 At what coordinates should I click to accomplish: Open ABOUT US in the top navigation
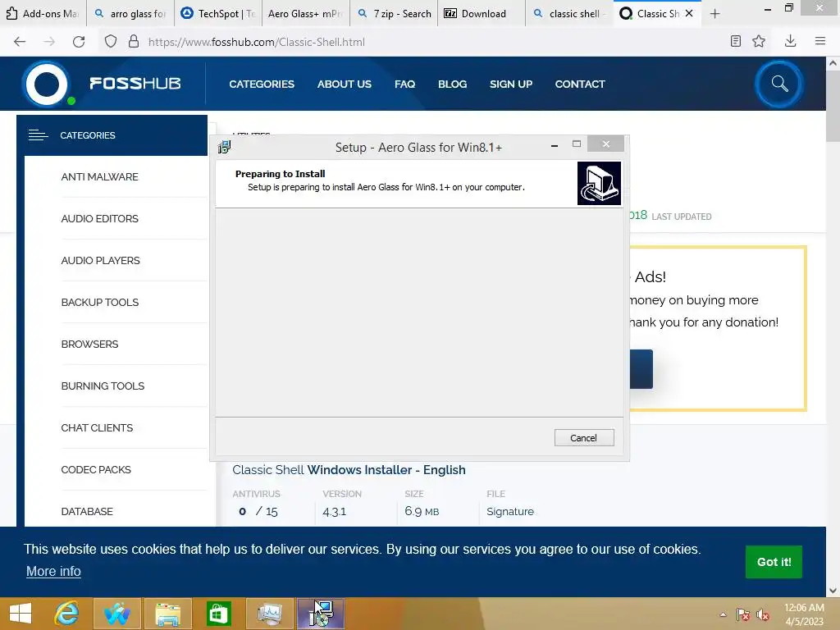pos(344,84)
